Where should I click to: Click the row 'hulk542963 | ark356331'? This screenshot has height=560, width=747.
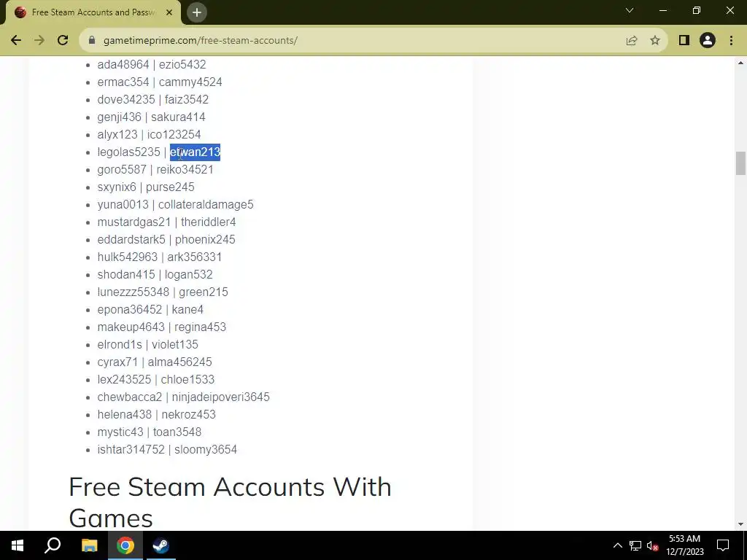(160, 257)
